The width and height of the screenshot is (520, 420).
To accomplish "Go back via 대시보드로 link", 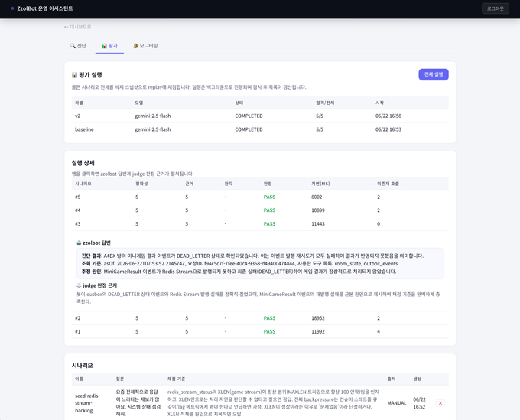I will coord(77,27).
